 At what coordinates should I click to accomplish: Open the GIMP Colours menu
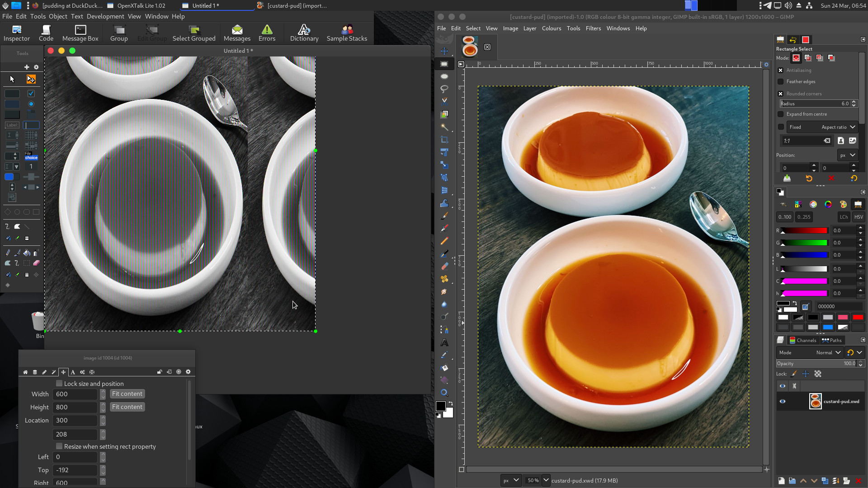point(552,28)
